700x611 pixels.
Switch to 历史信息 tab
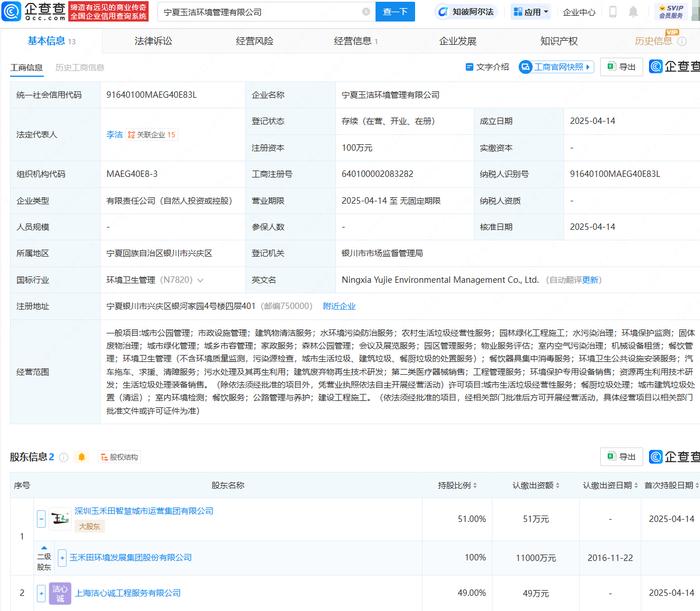tap(653, 41)
